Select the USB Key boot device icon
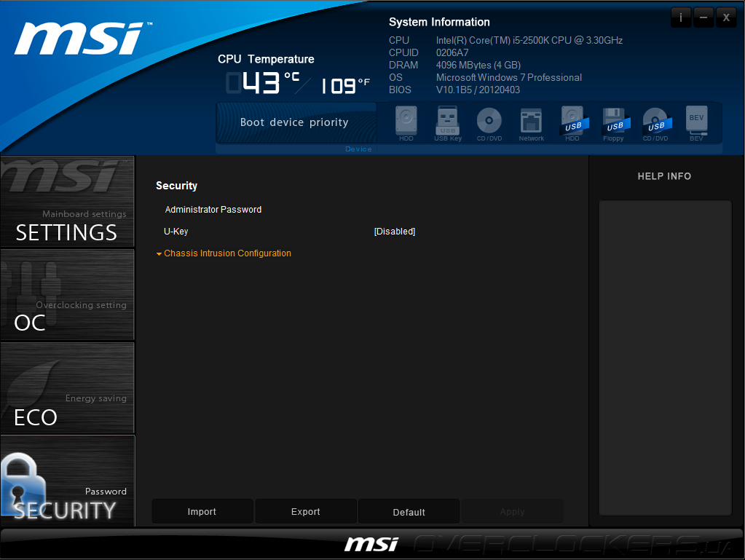The height and width of the screenshot is (560, 745). [448, 123]
